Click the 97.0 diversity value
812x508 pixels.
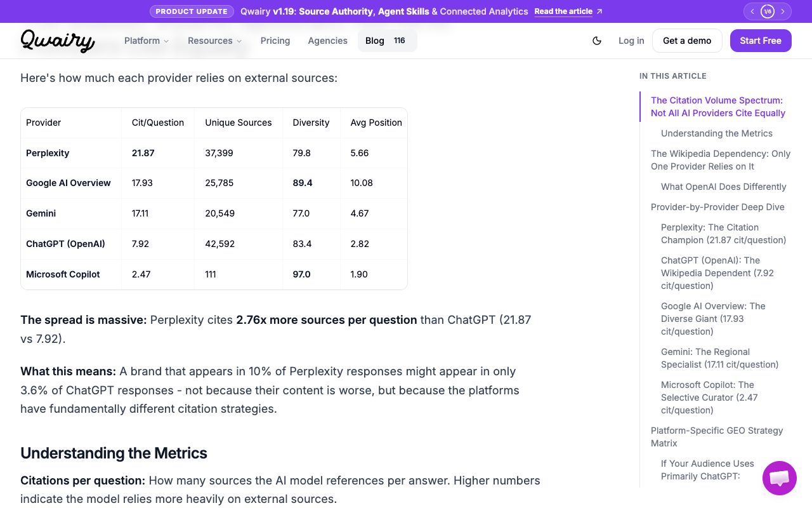click(301, 274)
